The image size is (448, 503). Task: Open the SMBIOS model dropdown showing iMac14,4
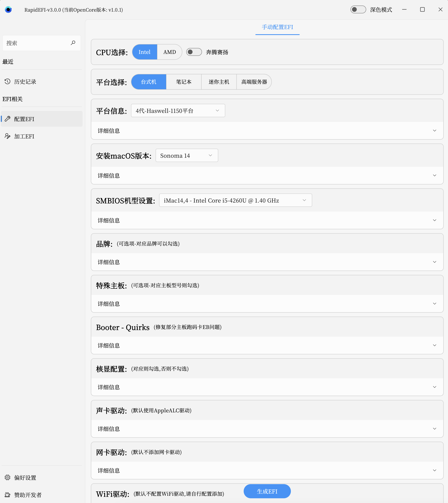coord(236,200)
